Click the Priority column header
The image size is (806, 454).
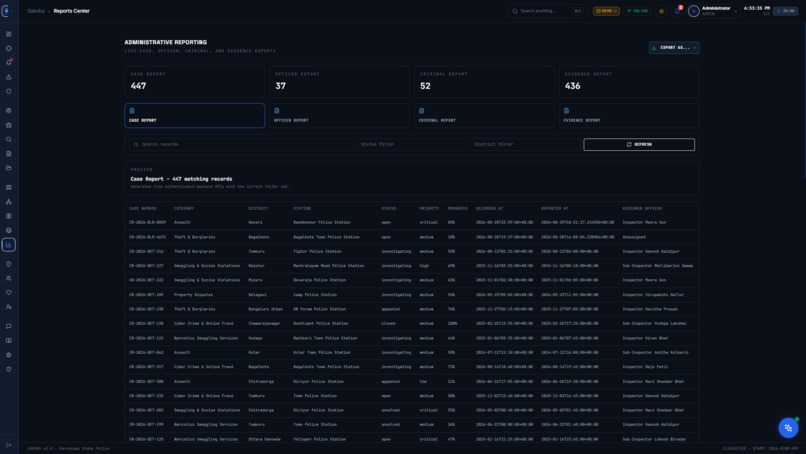[x=429, y=208]
